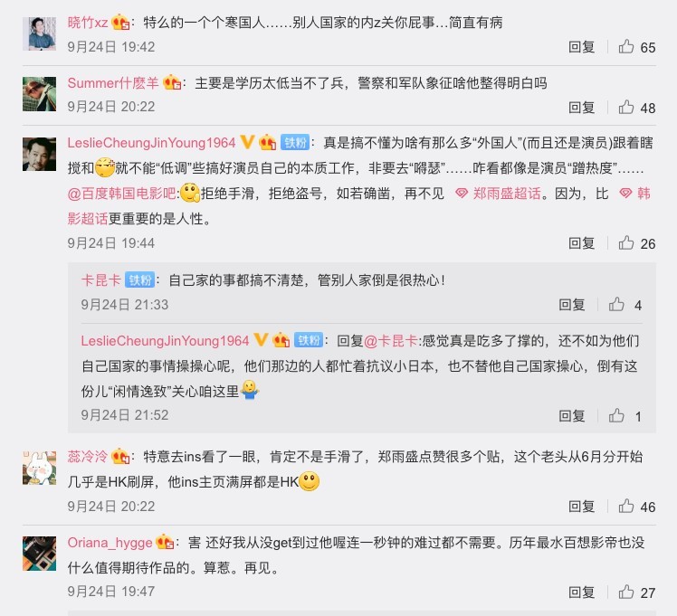Like Summer什麽羊's comment with 48 likes
Screen dimensions: 677x616
point(626,107)
